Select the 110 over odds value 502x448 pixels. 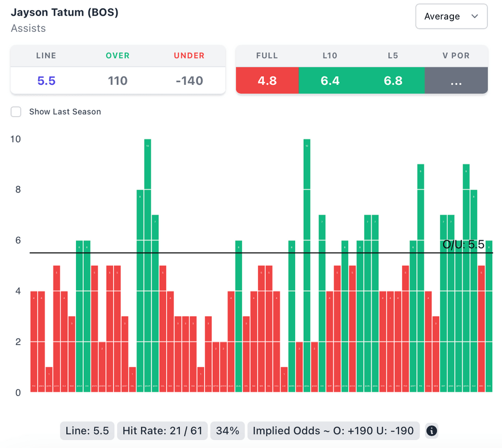pyautogui.click(x=118, y=81)
